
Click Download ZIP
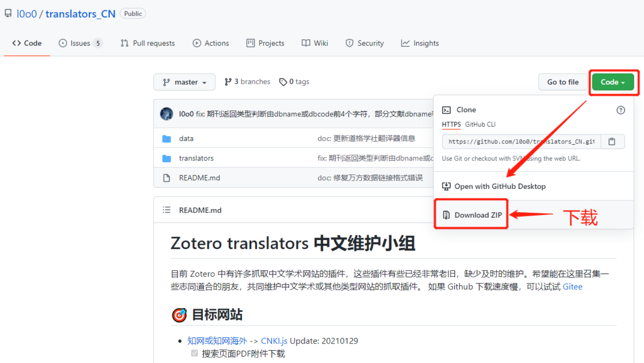tap(478, 215)
